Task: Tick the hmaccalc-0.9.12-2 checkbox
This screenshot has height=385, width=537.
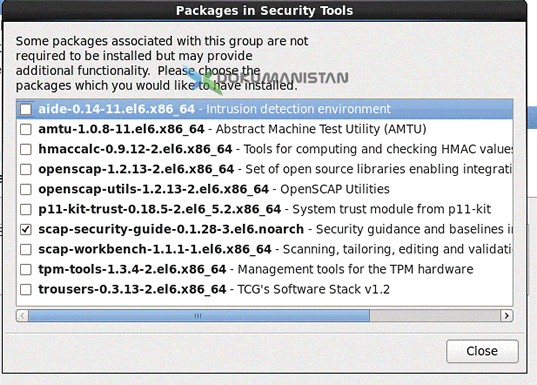Action: coord(26,149)
